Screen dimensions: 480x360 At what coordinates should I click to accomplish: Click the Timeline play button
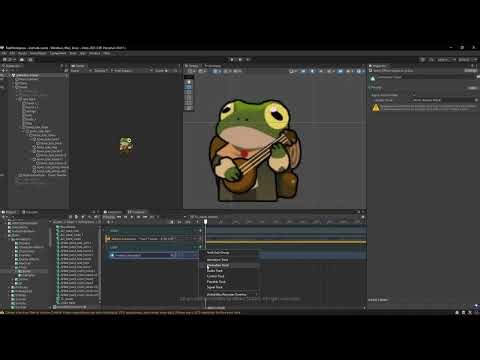[x=132, y=217]
